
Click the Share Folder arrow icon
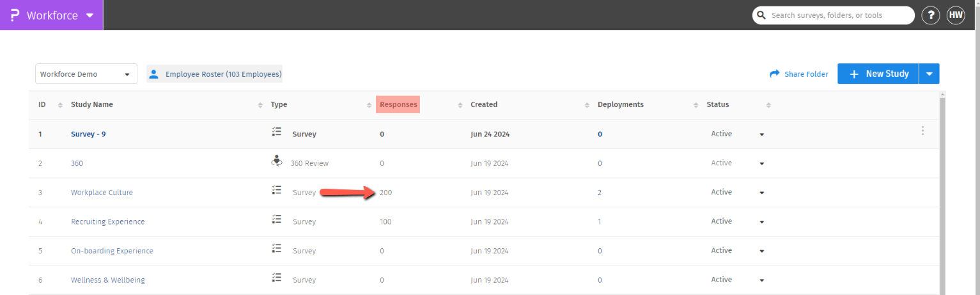click(775, 74)
